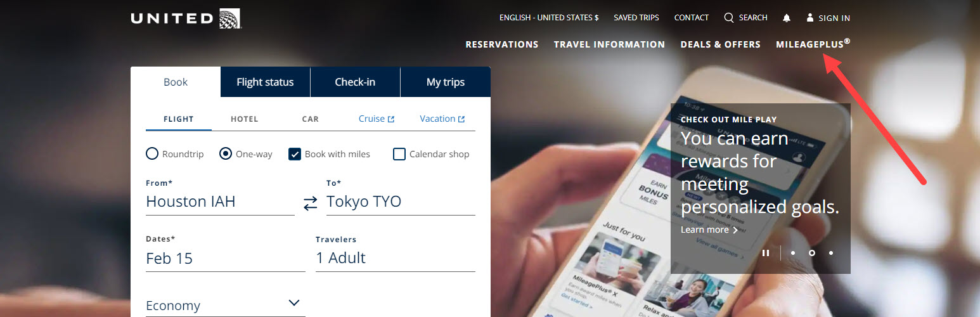Switch to the Flight status tab
The height and width of the screenshot is (317, 980).
[265, 82]
